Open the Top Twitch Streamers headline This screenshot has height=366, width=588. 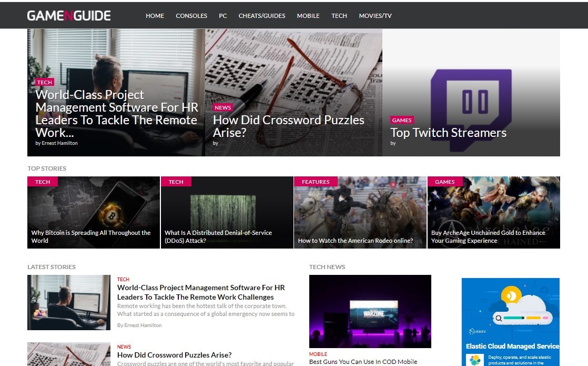[448, 133]
